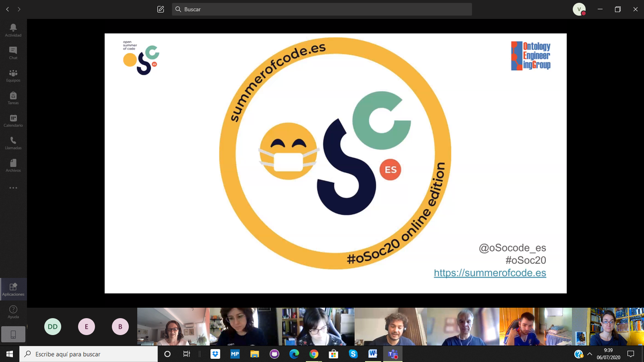Viewport: 644px width, 362px height.
Task: Open the Windows Start menu
Action: point(10,354)
